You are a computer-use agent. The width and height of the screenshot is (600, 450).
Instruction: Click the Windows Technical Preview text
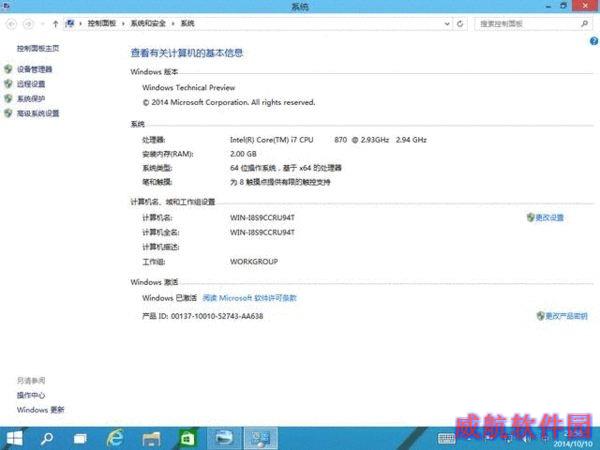189,88
